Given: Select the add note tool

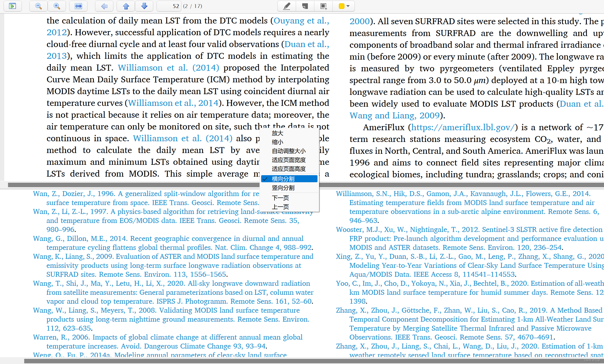Looking at the screenshot, I should (x=305, y=6).
